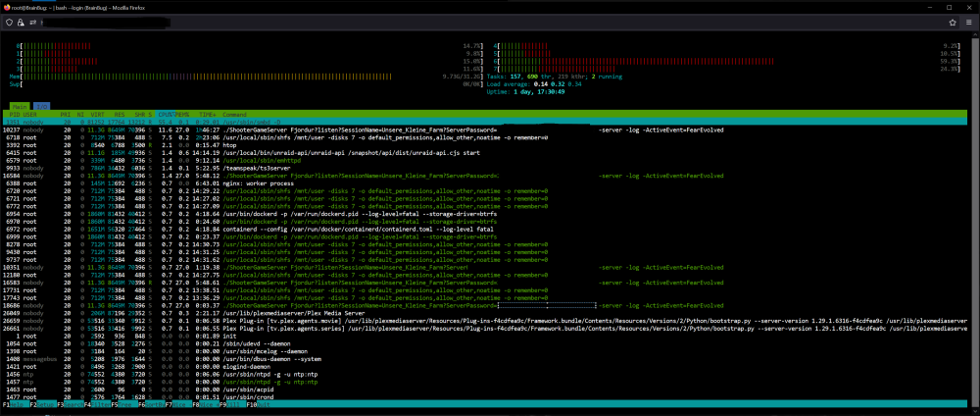
Task: Open the site permissions icon in address bar
Action: [x=32, y=23]
